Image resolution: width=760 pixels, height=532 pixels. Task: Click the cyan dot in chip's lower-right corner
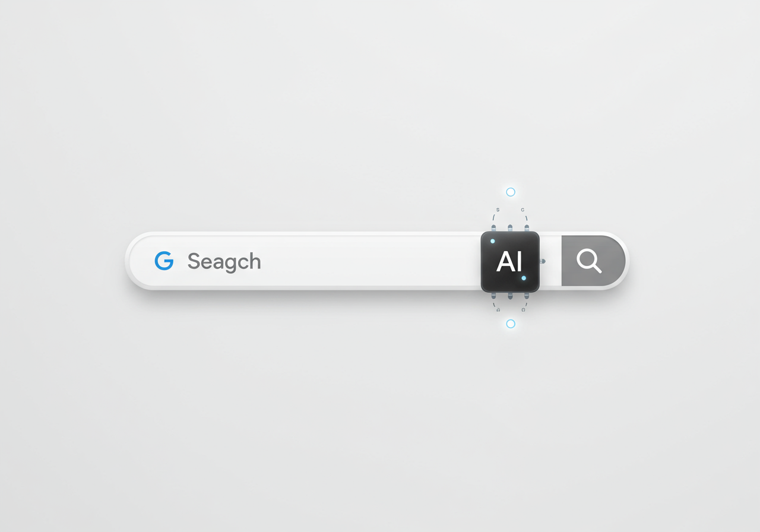[524, 278]
